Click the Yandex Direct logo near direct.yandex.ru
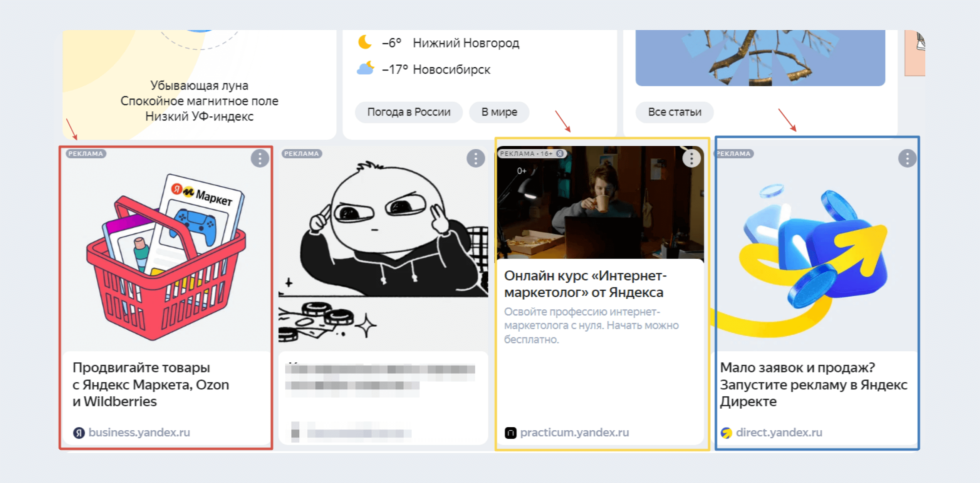980x483 pixels. pos(727,432)
